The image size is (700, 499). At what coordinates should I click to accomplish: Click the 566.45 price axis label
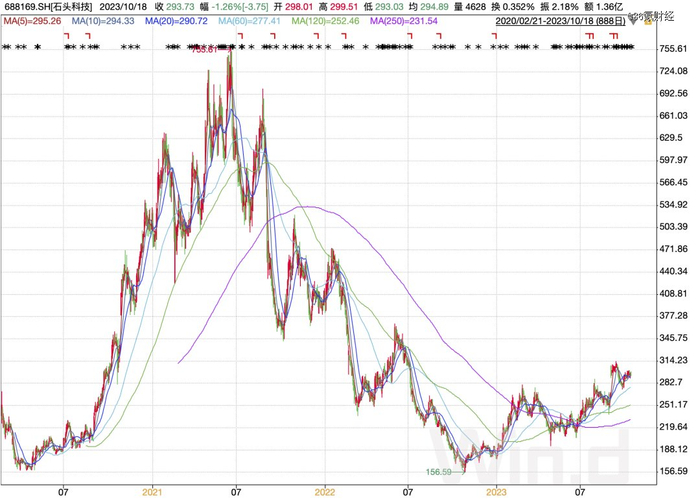(x=673, y=182)
